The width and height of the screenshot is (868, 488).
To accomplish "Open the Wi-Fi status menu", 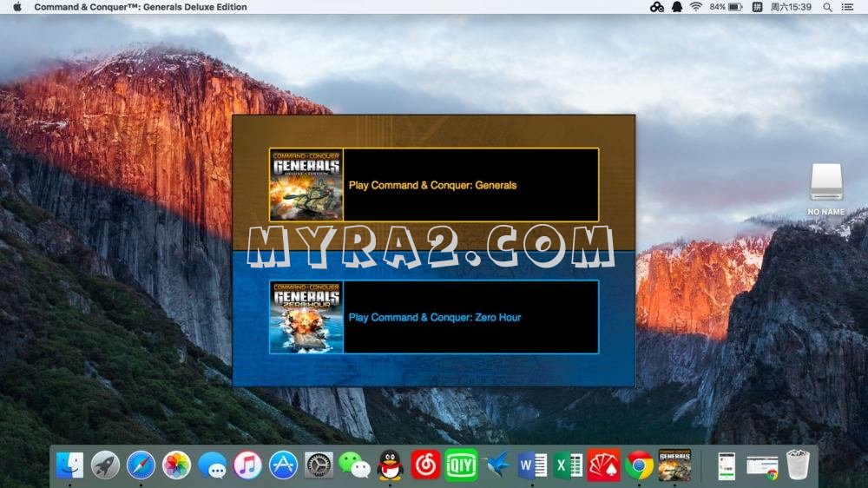I will pyautogui.click(x=696, y=7).
